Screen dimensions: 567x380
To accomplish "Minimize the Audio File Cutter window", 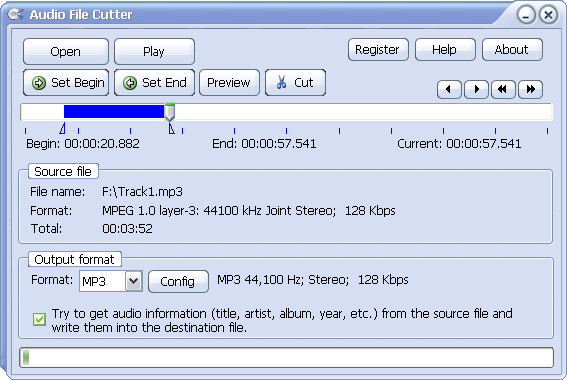I will click(x=526, y=15).
